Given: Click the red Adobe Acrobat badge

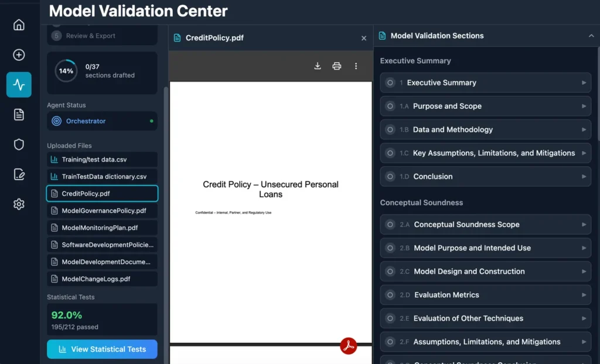Looking at the screenshot, I should (x=349, y=346).
